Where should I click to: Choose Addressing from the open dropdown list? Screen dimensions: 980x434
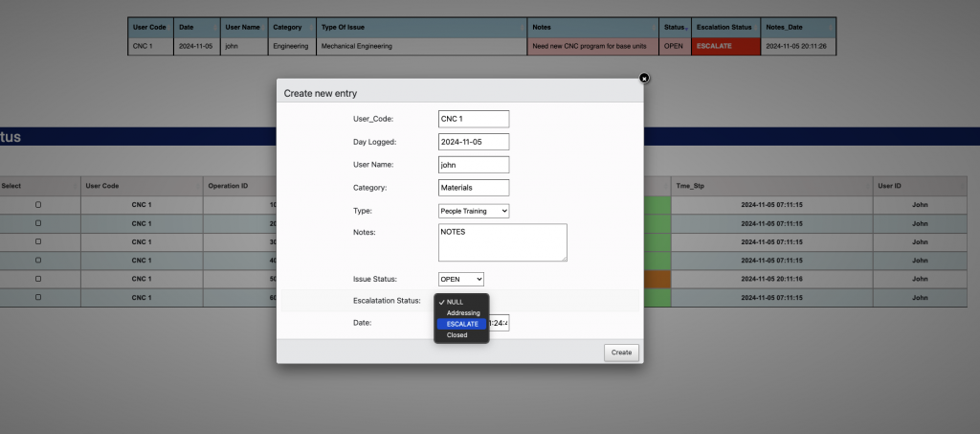(462, 313)
